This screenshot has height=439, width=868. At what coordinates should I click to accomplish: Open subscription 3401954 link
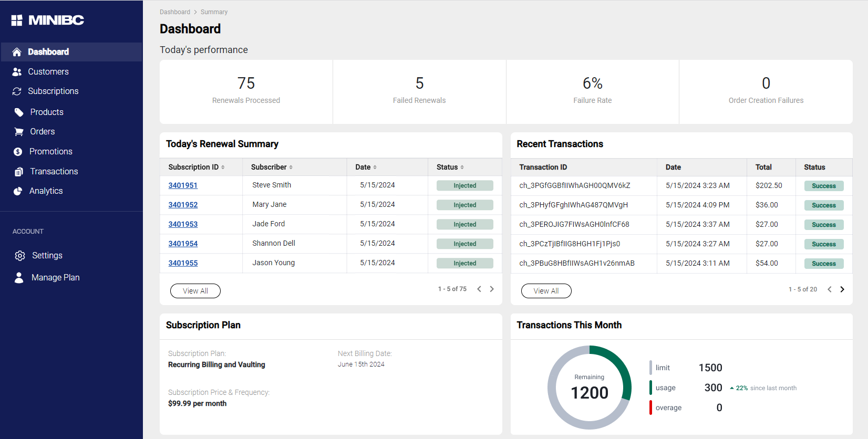pos(183,244)
